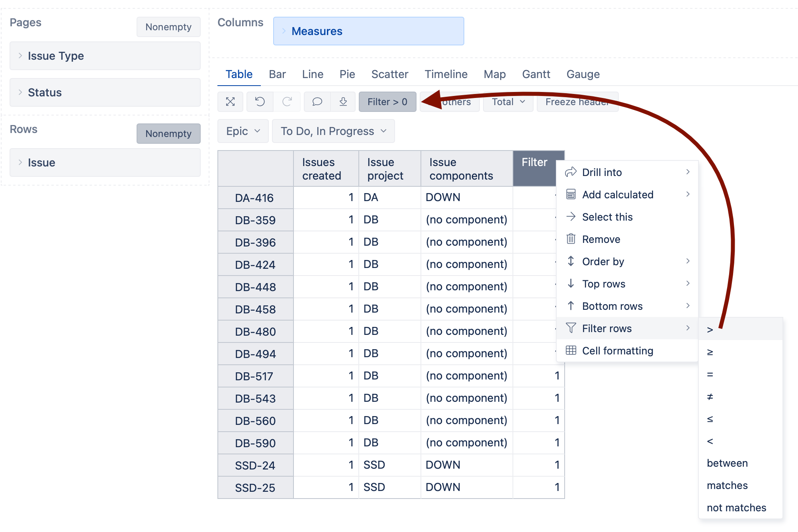798x532 pixels.
Task: Choose the equals (=) filter operator
Action: 741,374
